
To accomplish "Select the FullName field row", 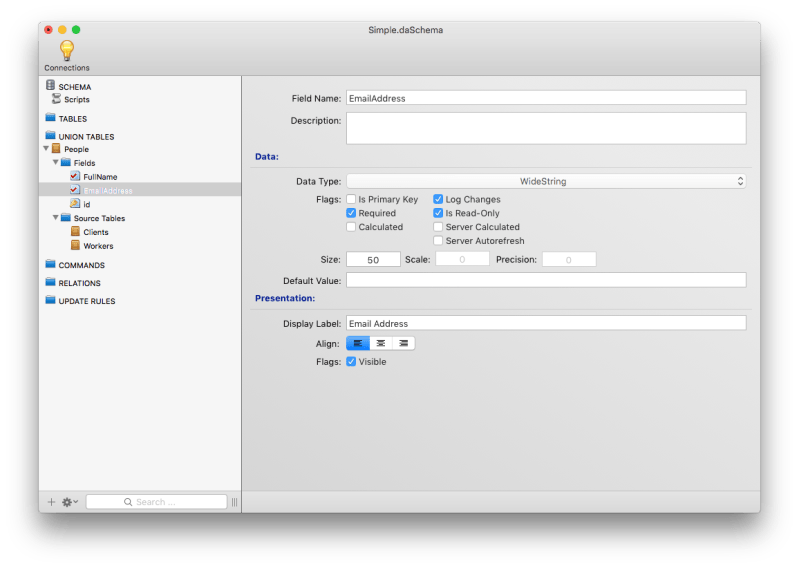I will point(140,176).
